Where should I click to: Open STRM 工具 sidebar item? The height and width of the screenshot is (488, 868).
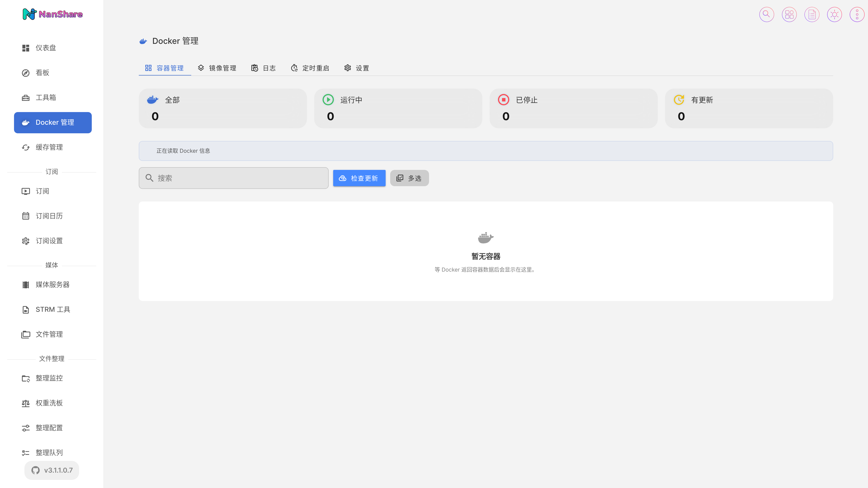click(x=53, y=310)
